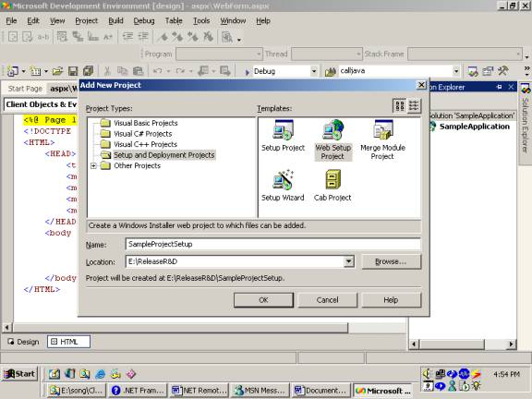Click the volume speaker tray icon
The width and height of the screenshot is (532, 399).
point(427,374)
